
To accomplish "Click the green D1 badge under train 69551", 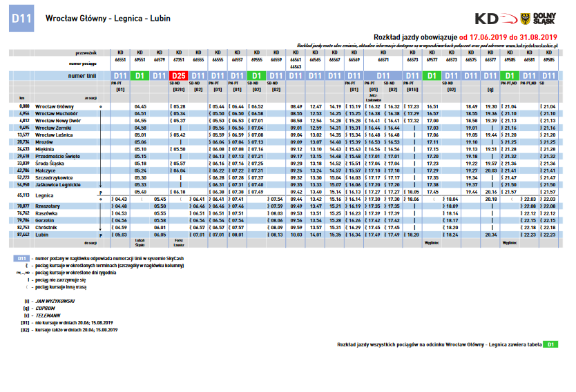I will [139, 75].
